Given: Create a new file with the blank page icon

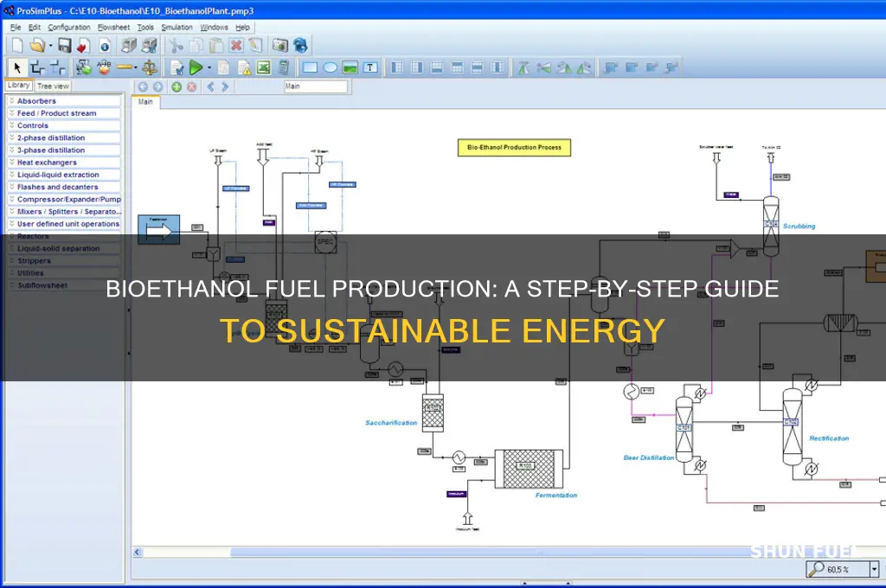Looking at the screenshot, I should point(17,46).
